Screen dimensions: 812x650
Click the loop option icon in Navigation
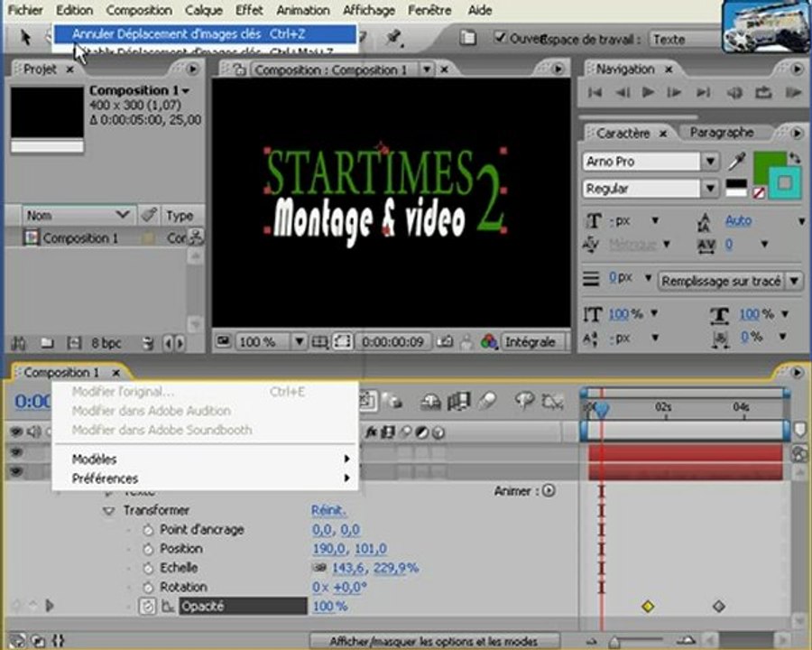(x=763, y=93)
